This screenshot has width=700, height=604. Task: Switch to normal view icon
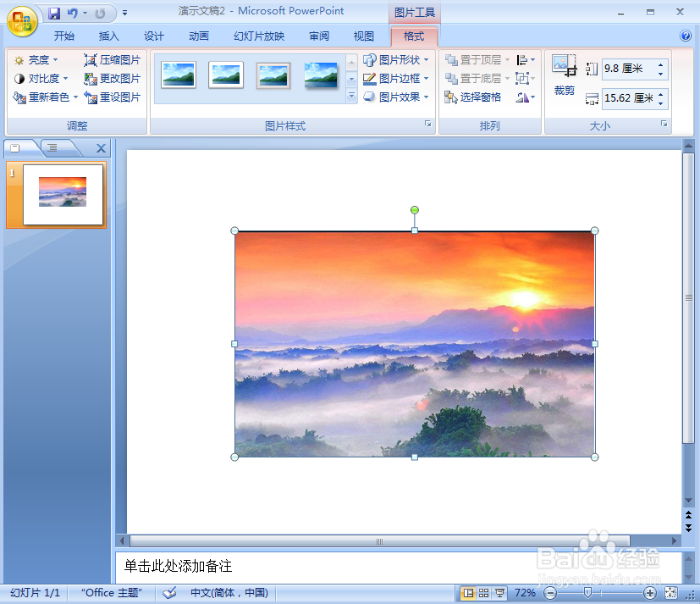pos(468,593)
